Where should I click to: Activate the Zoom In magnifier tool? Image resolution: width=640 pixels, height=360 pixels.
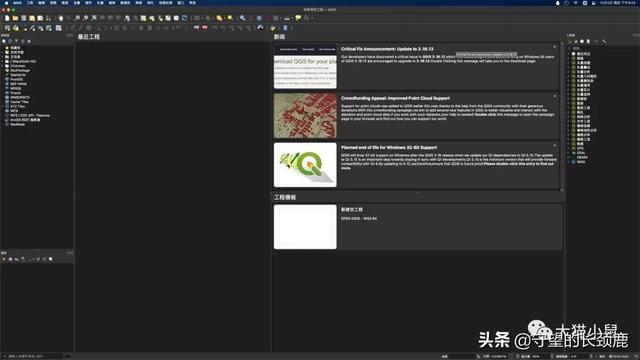click(77, 18)
